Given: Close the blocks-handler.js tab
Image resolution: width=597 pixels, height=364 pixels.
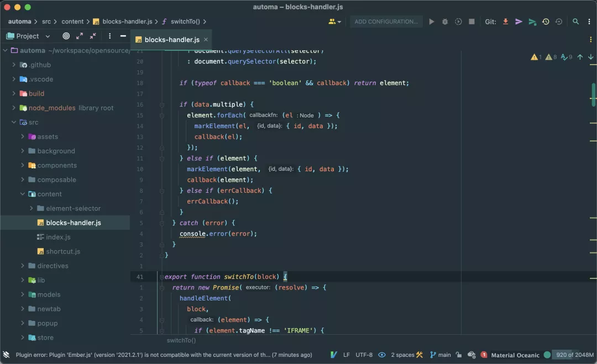Looking at the screenshot, I should point(206,39).
